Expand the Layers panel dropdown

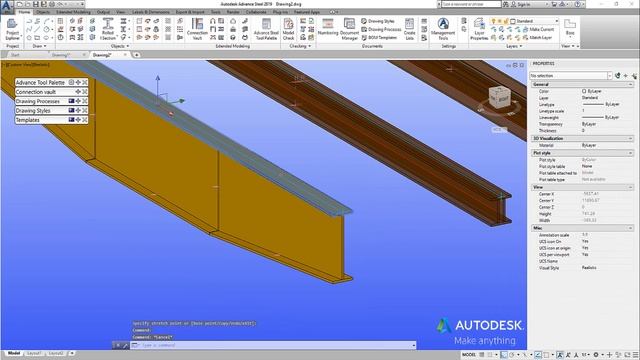(x=514, y=46)
